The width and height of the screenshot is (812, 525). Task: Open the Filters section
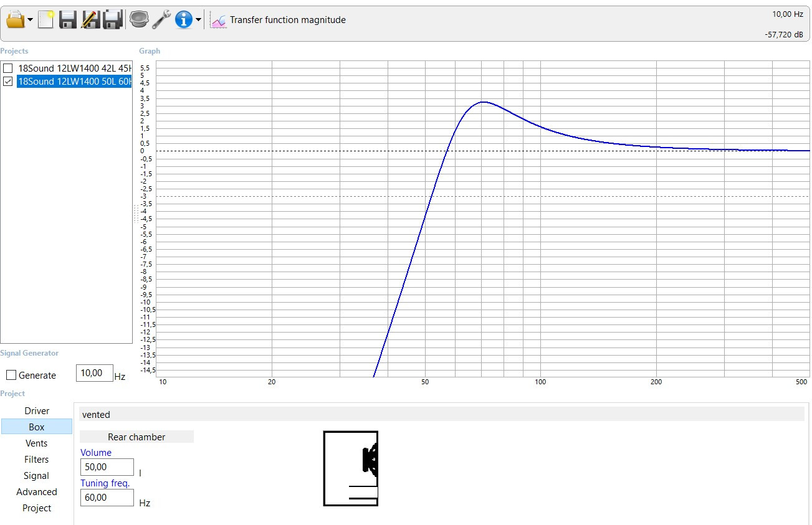pyautogui.click(x=37, y=460)
